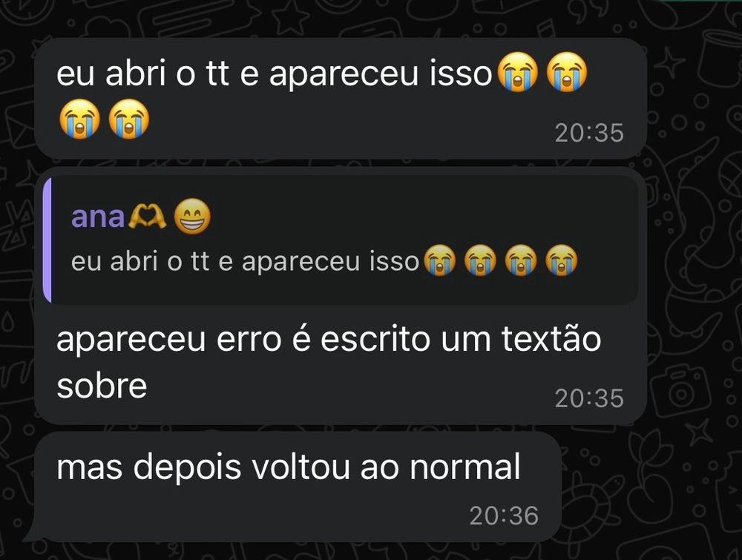Click the quoted text 'eu abri o tt e apareceu isso'
The width and height of the screenshot is (742, 560).
(x=245, y=261)
